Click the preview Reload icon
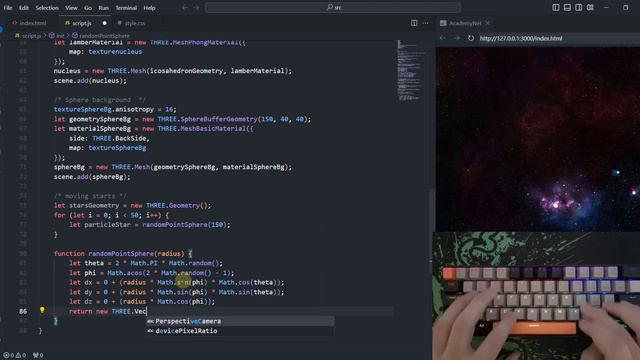 [471, 38]
